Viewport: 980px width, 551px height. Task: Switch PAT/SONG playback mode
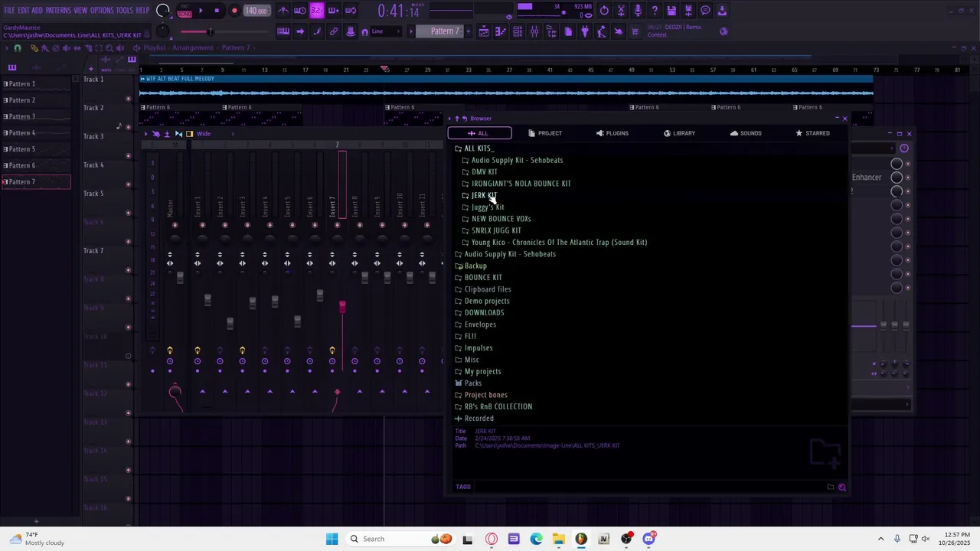184,10
